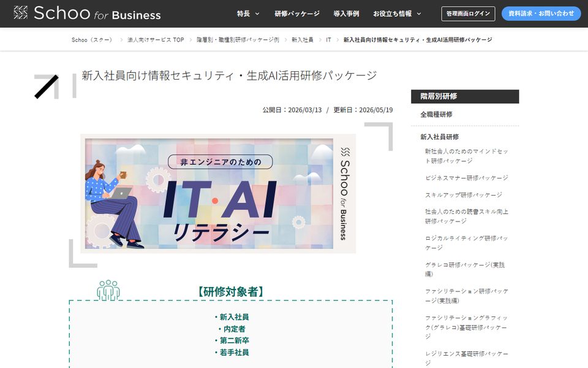Click the Schoo for Business logo
The width and height of the screenshot is (588, 368).
point(87,13)
